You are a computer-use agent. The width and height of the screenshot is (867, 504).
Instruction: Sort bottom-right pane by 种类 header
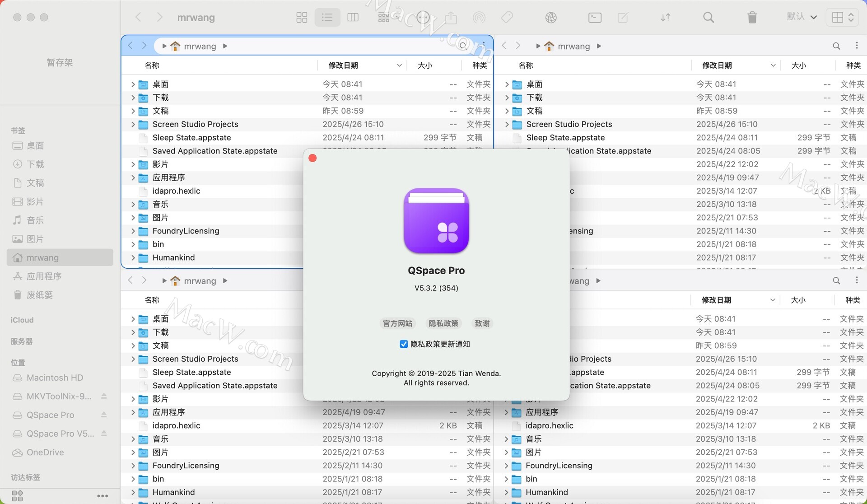click(853, 300)
